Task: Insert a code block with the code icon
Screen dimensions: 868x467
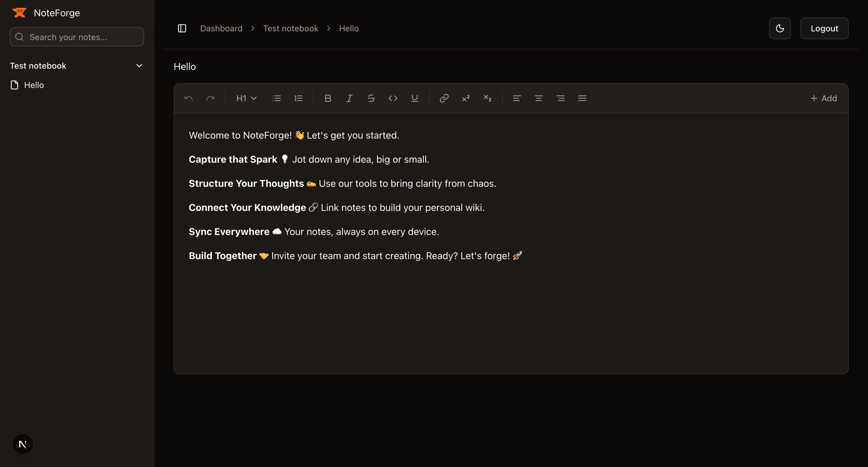Action: tap(392, 98)
